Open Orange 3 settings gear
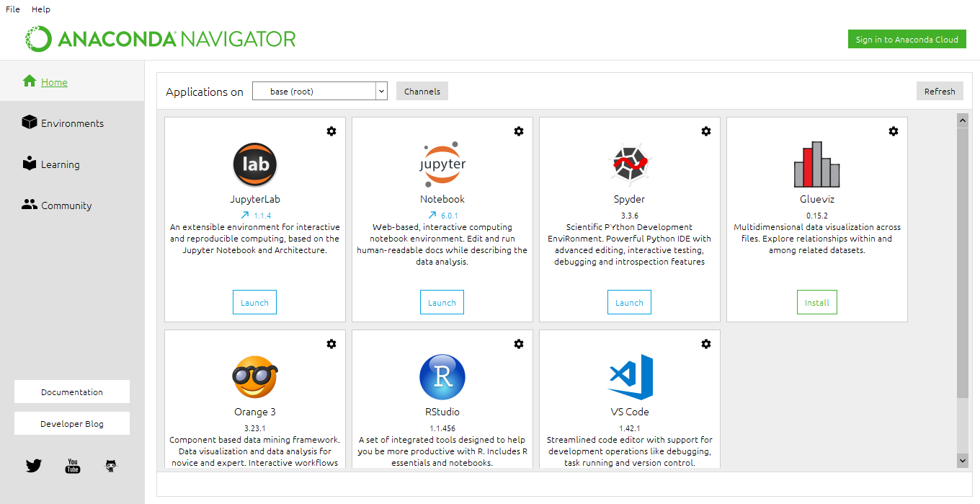 click(331, 344)
